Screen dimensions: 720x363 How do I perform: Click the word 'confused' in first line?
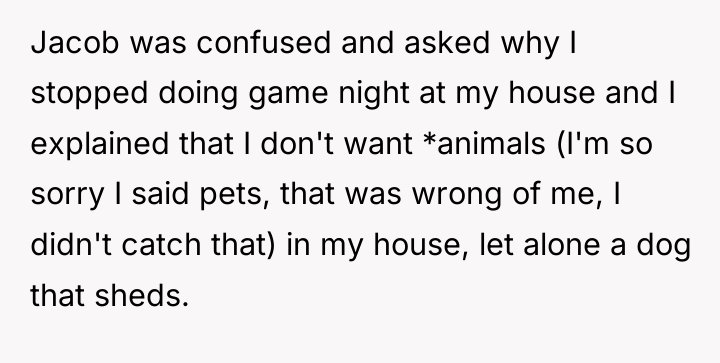click(x=264, y=42)
